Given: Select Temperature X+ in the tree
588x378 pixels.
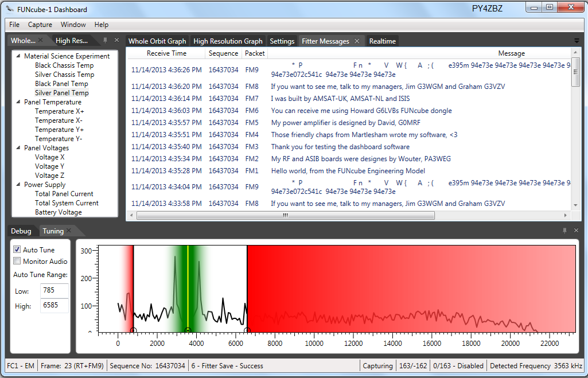Looking at the screenshot, I should (59, 111).
